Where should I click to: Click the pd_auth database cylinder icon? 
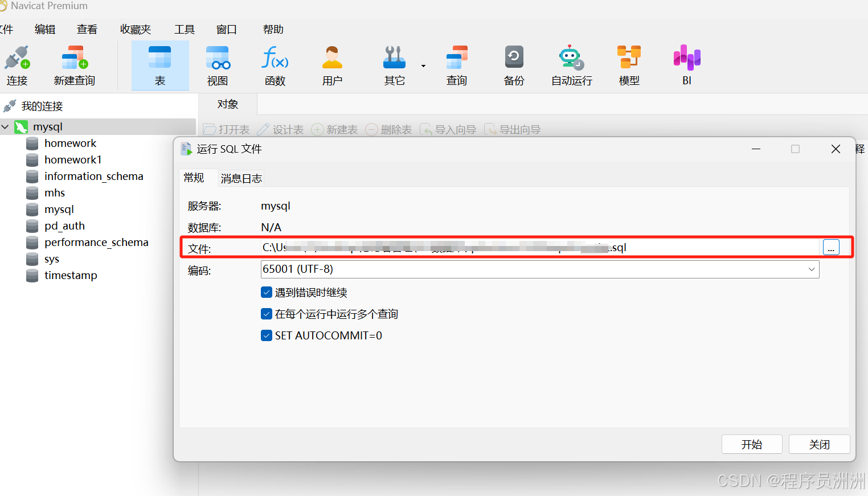32,226
